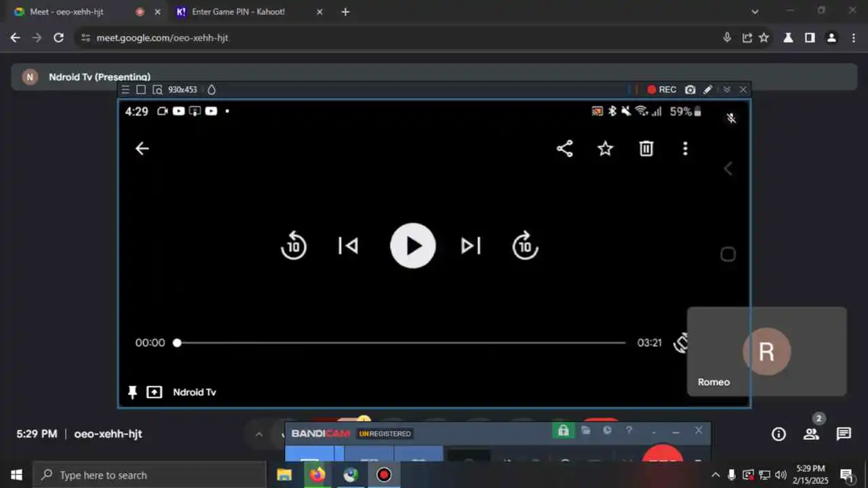Expand audio settings chevron in Meet controls

(x=258, y=434)
